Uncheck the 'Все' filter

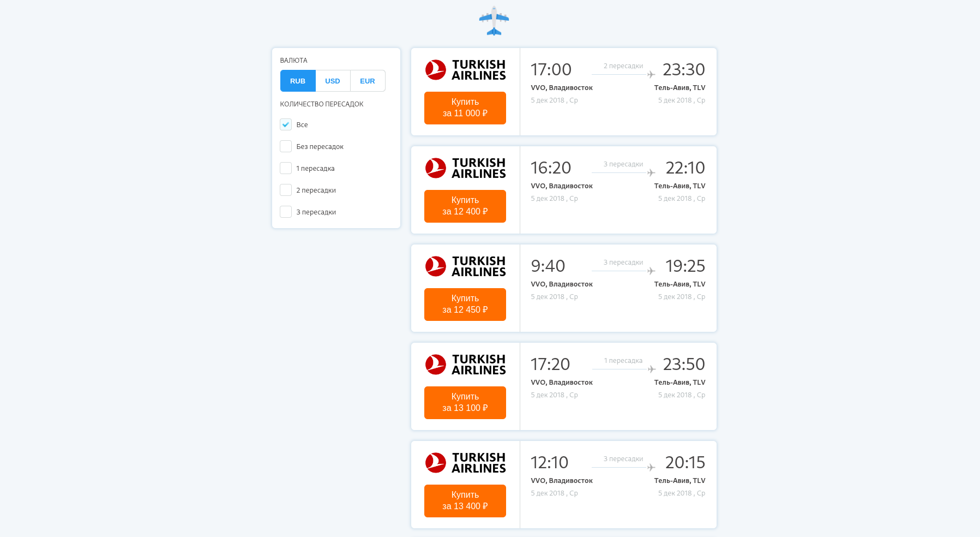(x=285, y=124)
